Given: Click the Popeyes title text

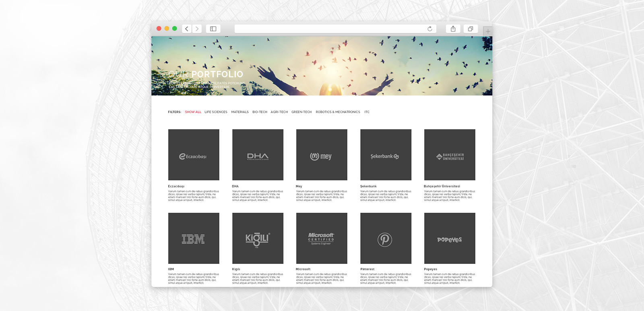Looking at the screenshot, I should pyautogui.click(x=431, y=269).
